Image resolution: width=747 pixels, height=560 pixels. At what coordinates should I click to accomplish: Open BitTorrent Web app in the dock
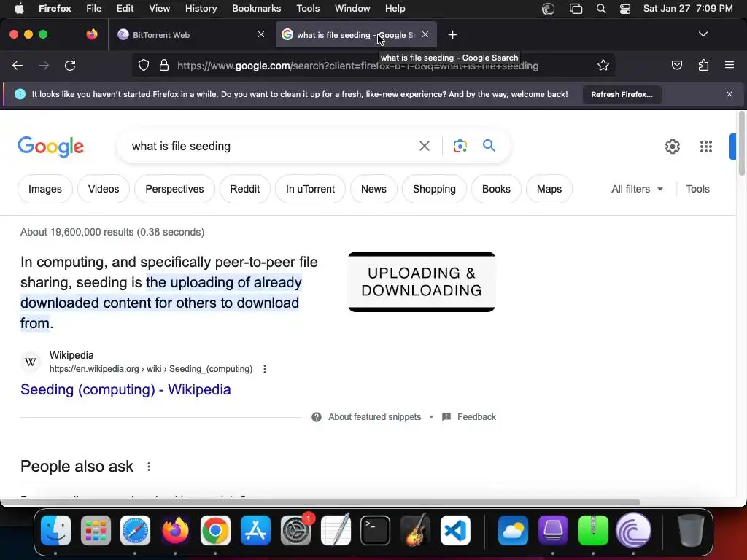click(x=633, y=531)
